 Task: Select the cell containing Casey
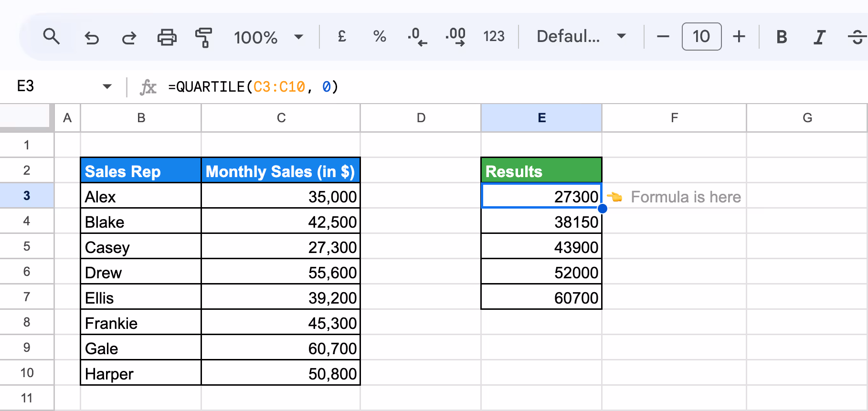pyautogui.click(x=141, y=246)
